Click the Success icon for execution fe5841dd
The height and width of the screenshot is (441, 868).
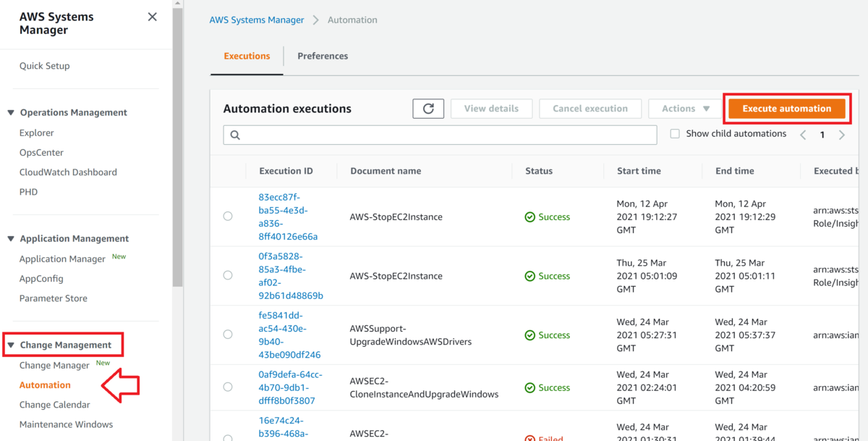(530, 335)
